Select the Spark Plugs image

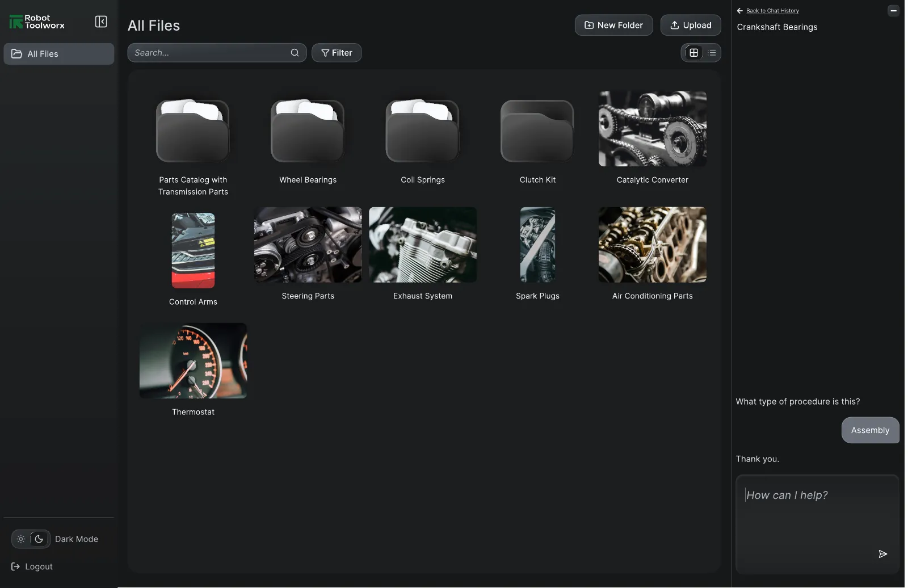(537, 245)
